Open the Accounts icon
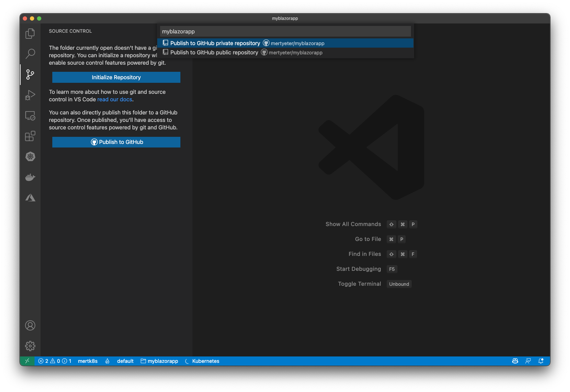The width and height of the screenshot is (570, 392). click(30, 326)
